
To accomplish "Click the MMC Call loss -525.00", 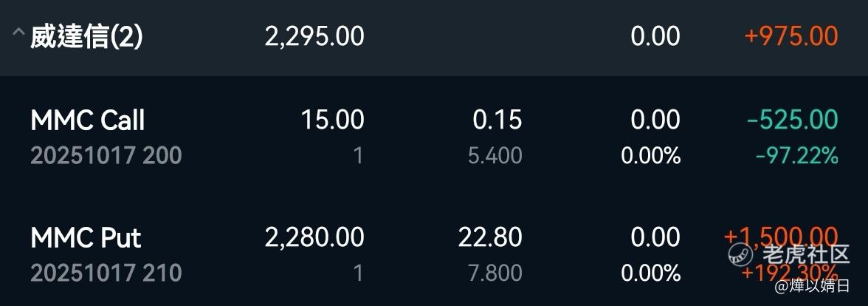I will pyautogui.click(x=792, y=120).
